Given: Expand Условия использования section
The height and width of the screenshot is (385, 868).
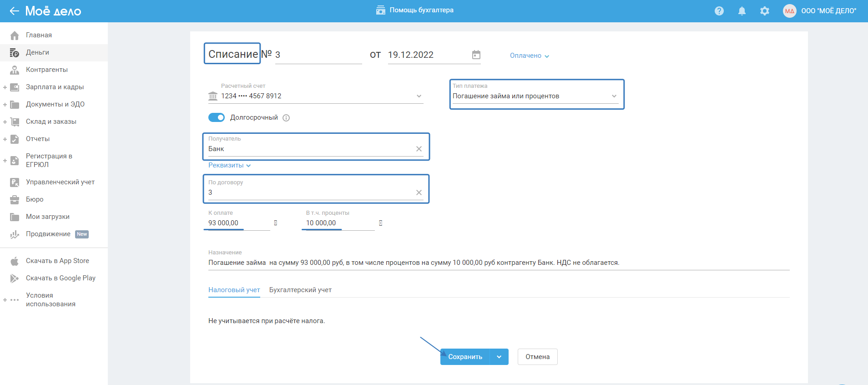Looking at the screenshot, I should (x=5, y=300).
